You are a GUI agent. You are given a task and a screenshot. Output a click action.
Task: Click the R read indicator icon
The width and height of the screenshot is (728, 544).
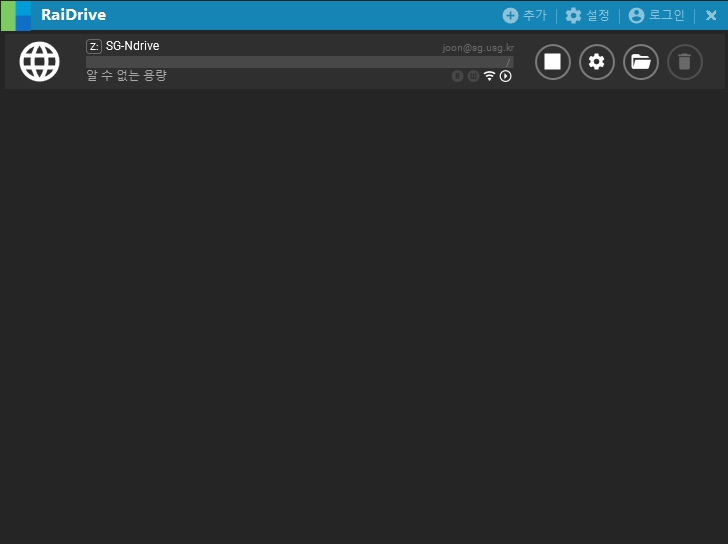click(x=457, y=76)
